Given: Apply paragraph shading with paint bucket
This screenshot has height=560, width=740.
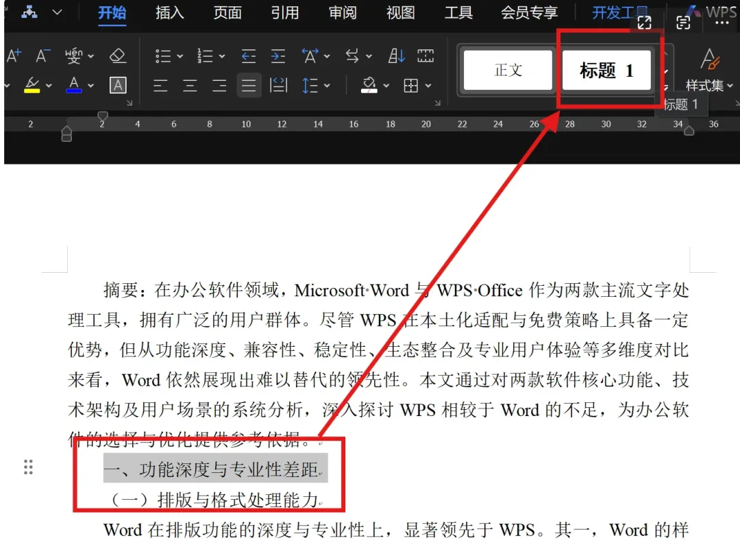Looking at the screenshot, I should point(369,85).
